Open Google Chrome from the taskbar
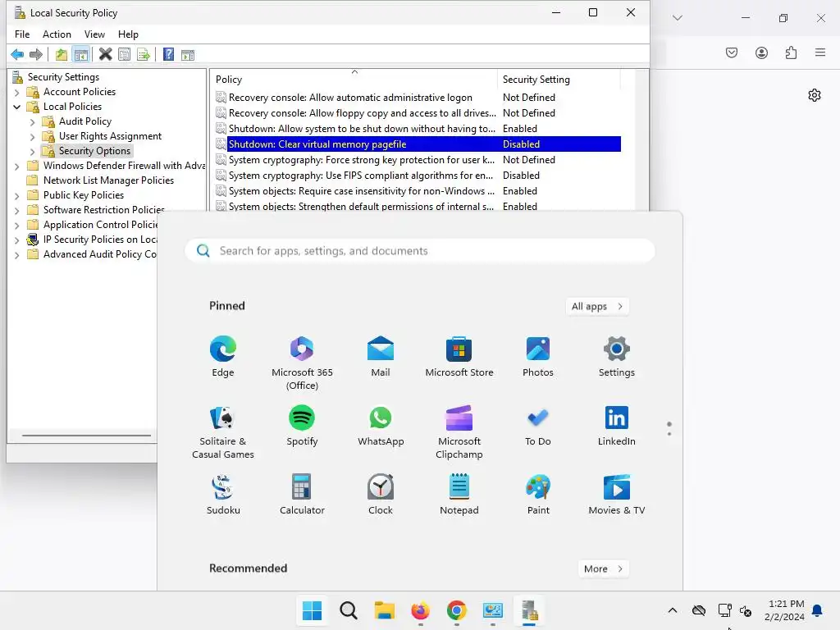 coord(456,610)
